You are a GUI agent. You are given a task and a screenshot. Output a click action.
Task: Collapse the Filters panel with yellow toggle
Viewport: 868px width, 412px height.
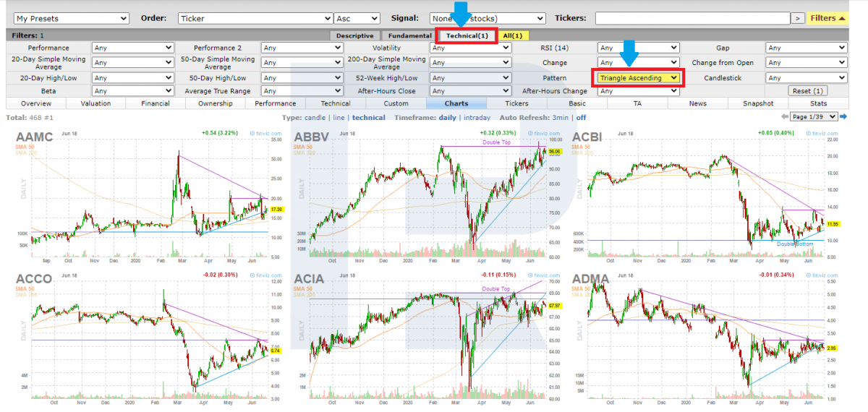(x=828, y=18)
